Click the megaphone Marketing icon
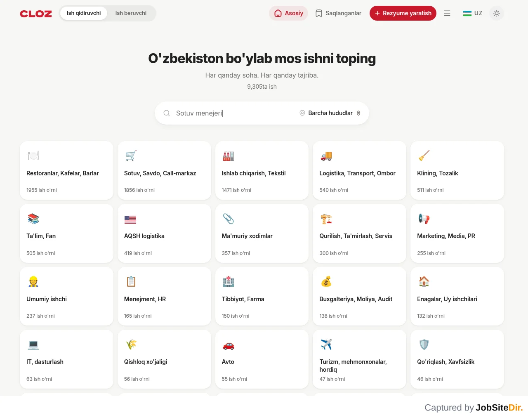This screenshot has width=528, height=420. click(424, 219)
